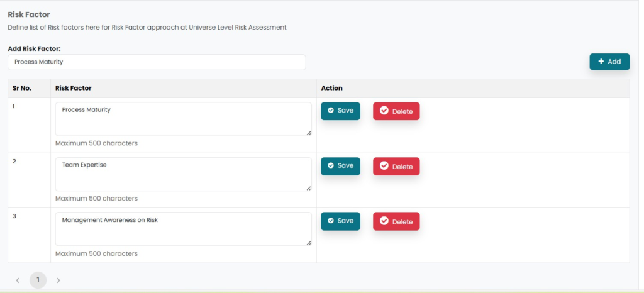
Task: Save the Process Maturity risk factor row
Action: coord(340,111)
